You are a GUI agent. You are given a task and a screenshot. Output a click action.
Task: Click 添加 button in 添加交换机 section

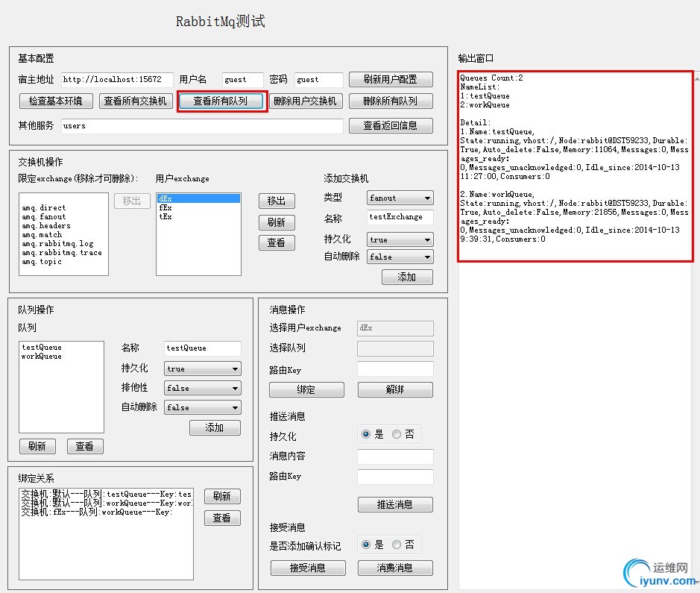(x=407, y=277)
